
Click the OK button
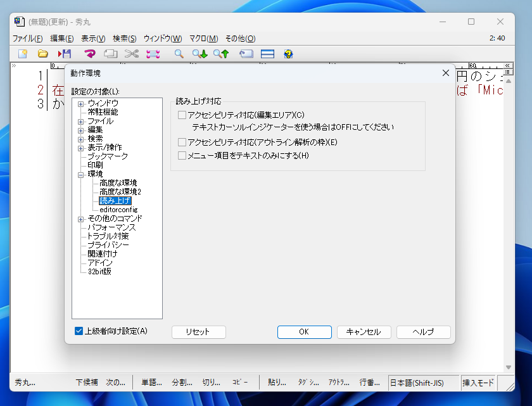click(305, 332)
